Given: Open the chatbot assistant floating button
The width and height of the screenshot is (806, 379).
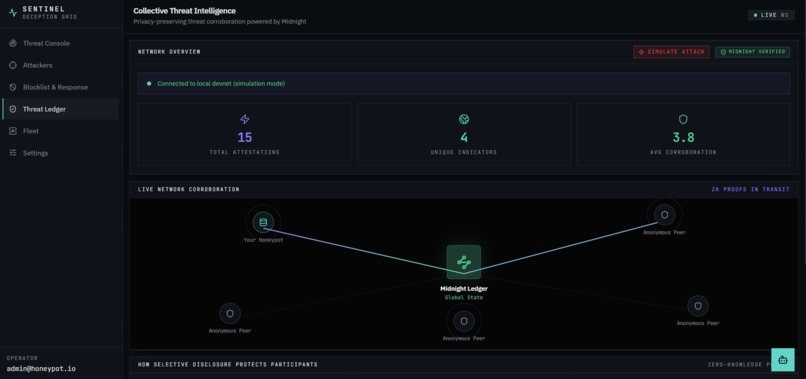Looking at the screenshot, I should click(783, 360).
